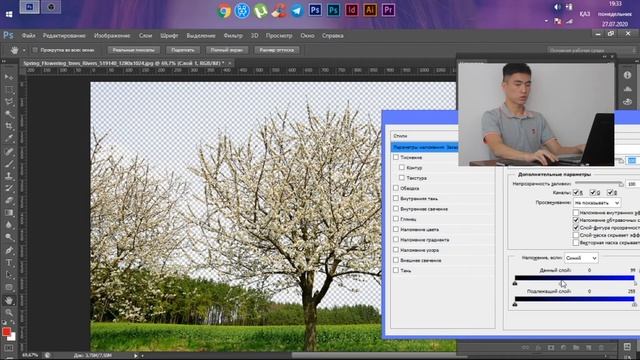Open the Справка menu

click(332, 36)
